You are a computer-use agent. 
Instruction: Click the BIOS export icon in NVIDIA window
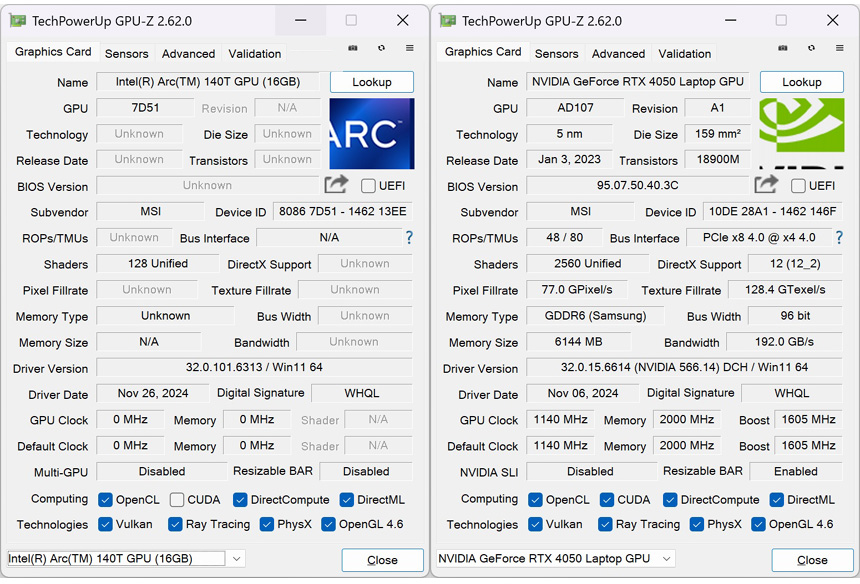pos(766,184)
